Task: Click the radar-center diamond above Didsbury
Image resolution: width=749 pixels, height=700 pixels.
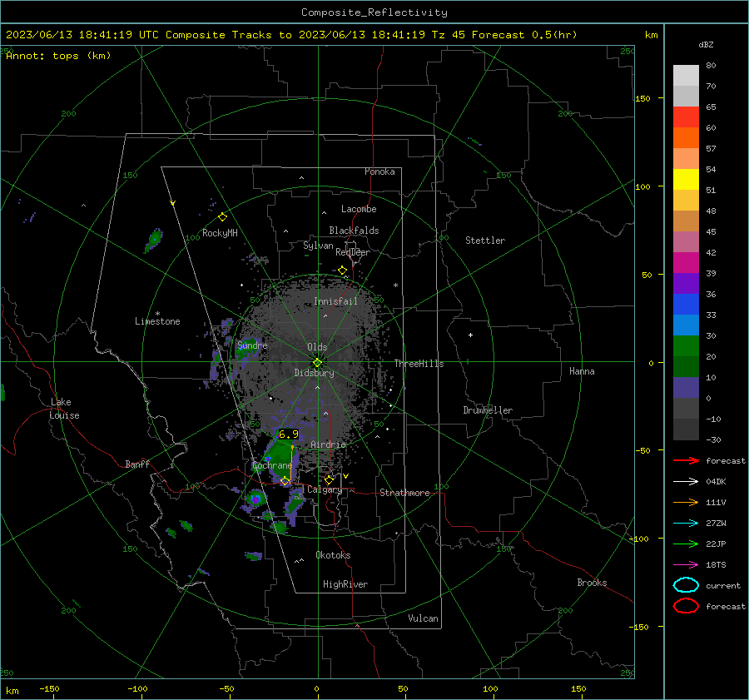Action: tap(317, 363)
